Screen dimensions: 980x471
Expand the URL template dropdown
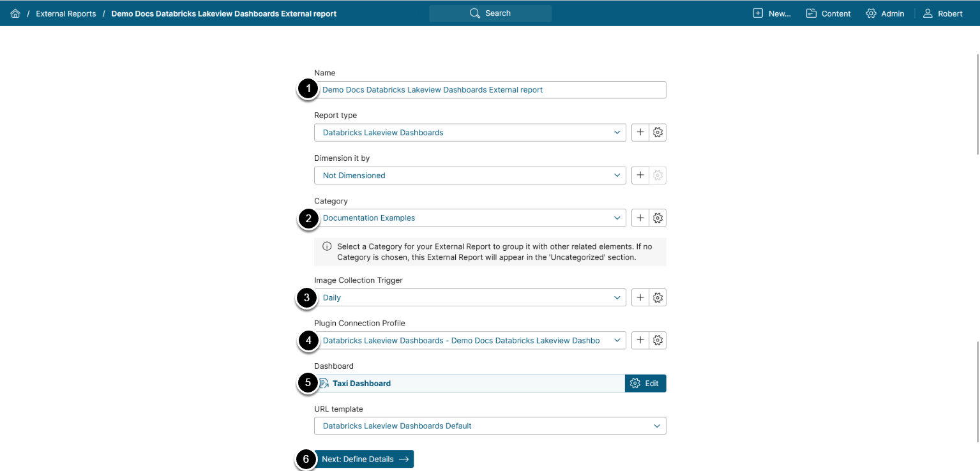coord(490,426)
